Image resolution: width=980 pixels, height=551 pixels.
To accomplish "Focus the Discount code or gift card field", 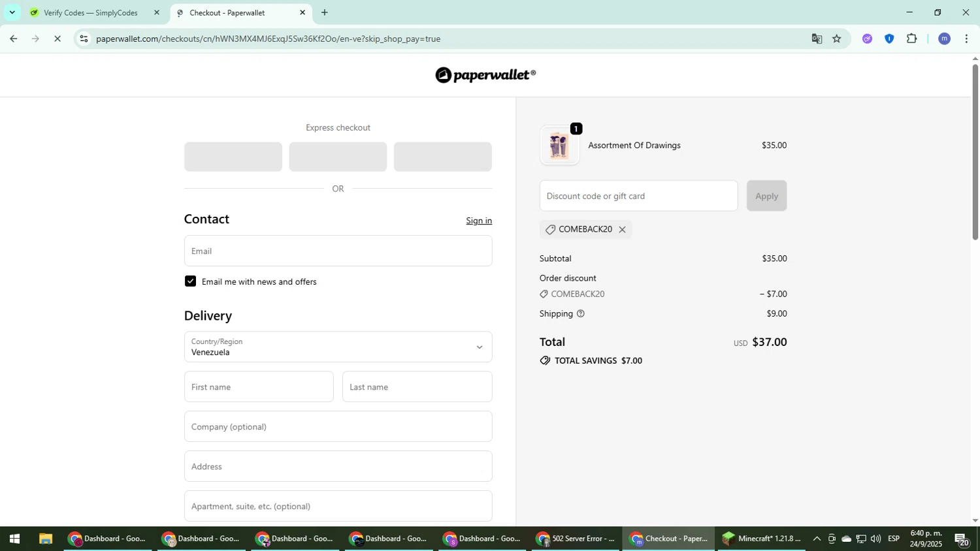I will 638,196.
